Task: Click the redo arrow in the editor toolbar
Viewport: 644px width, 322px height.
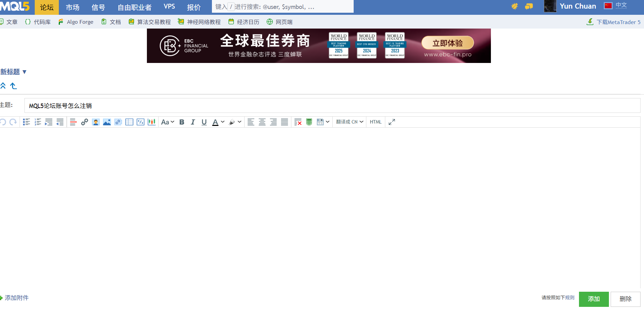Action: point(13,122)
